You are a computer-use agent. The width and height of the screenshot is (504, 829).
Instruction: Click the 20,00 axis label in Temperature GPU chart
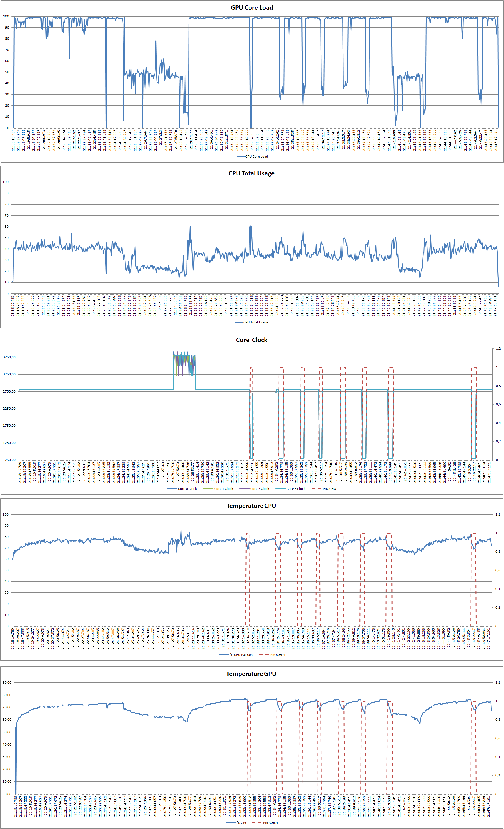tap(7, 769)
